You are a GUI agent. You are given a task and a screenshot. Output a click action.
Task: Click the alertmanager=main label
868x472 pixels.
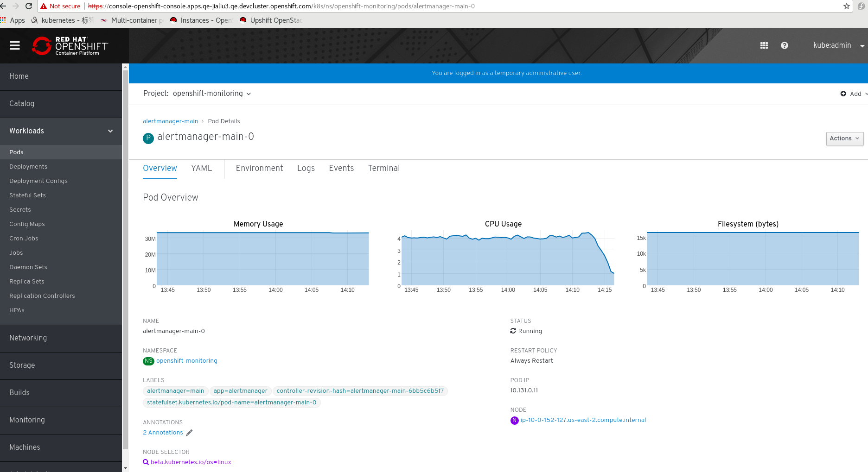176,391
